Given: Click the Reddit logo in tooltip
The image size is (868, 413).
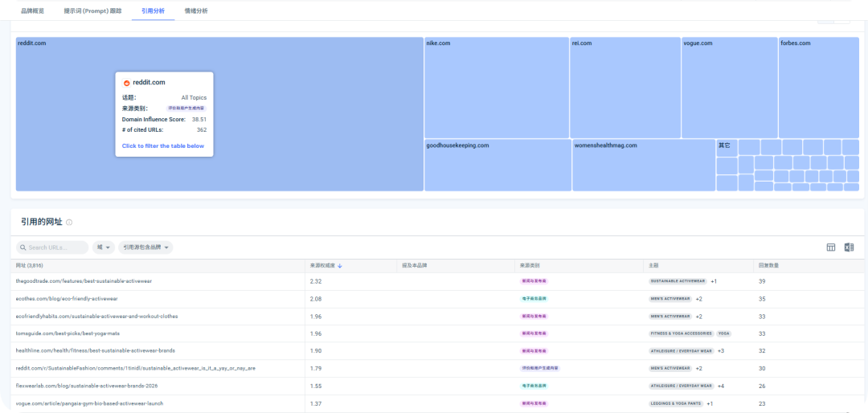Looking at the screenshot, I should (126, 83).
